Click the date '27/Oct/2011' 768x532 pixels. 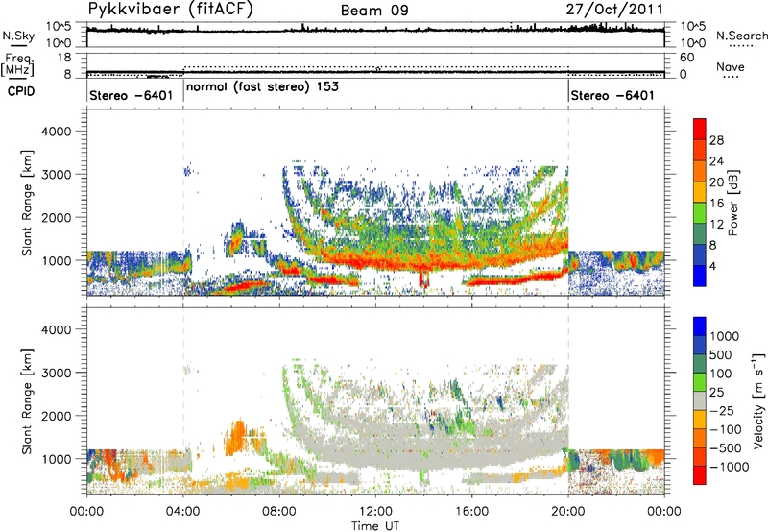(614, 10)
